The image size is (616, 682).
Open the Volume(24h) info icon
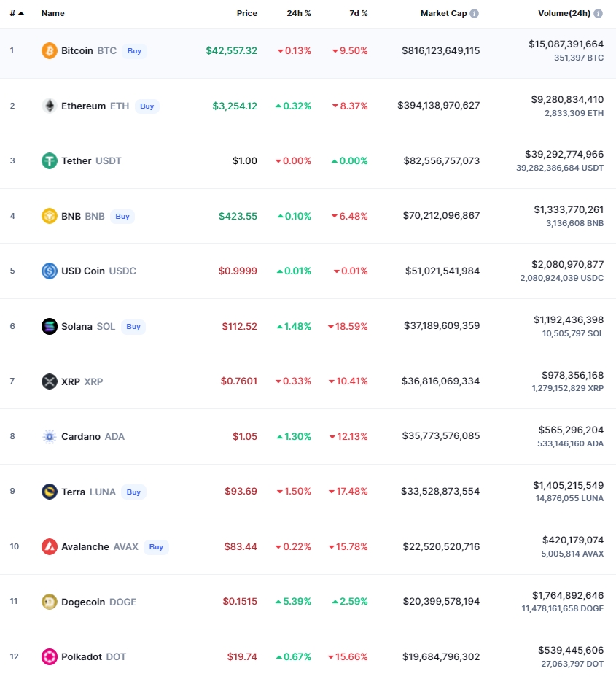point(599,14)
